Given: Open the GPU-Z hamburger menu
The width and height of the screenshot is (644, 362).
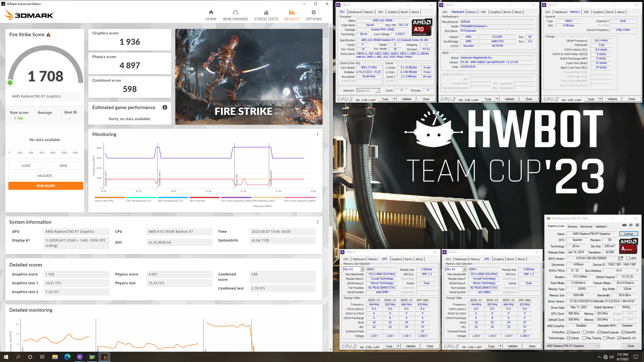Looking at the screenshot, I should pos(637,225).
